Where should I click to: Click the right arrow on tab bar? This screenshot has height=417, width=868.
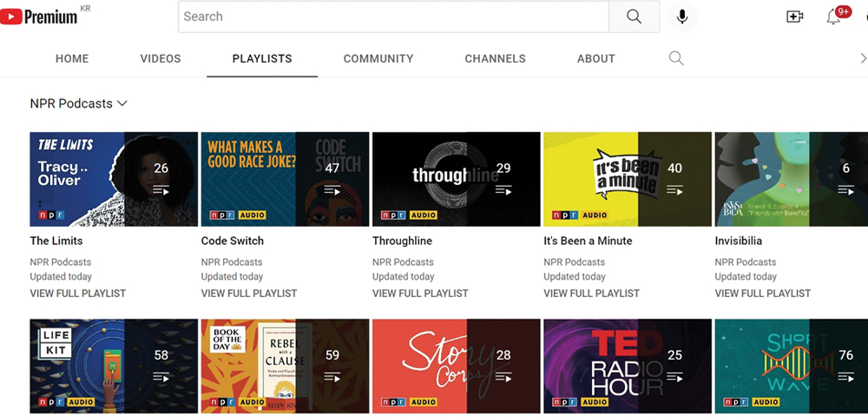pyautogui.click(x=863, y=58)
